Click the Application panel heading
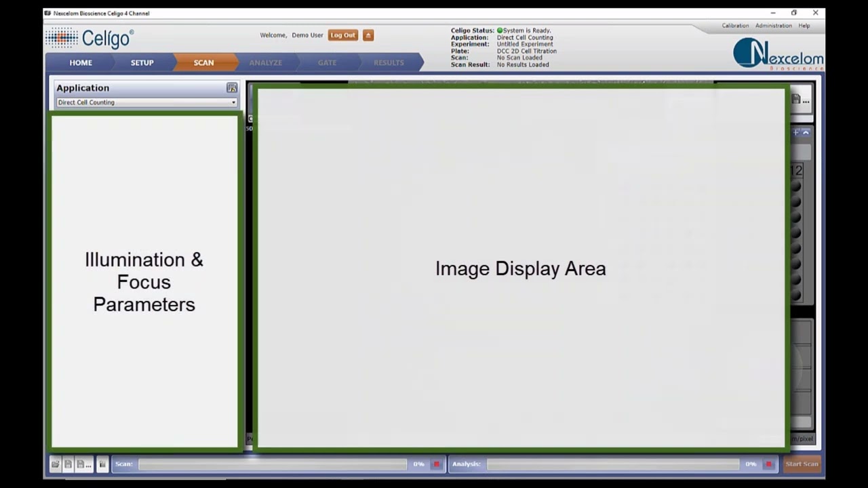 pos(83,88)
